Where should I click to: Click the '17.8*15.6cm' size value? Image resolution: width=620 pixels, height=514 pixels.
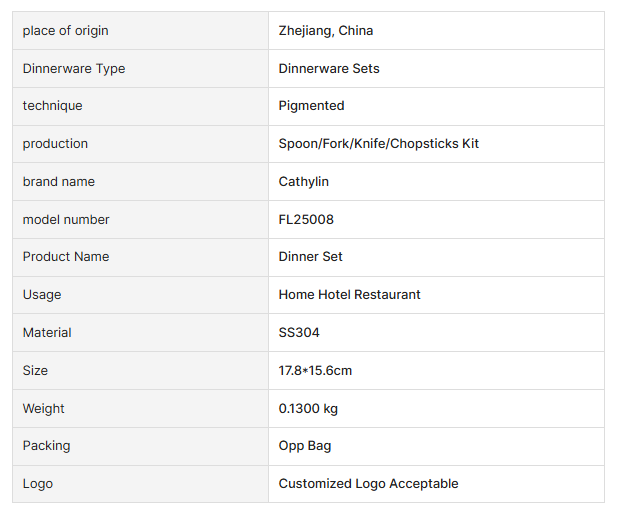(315, 371)
